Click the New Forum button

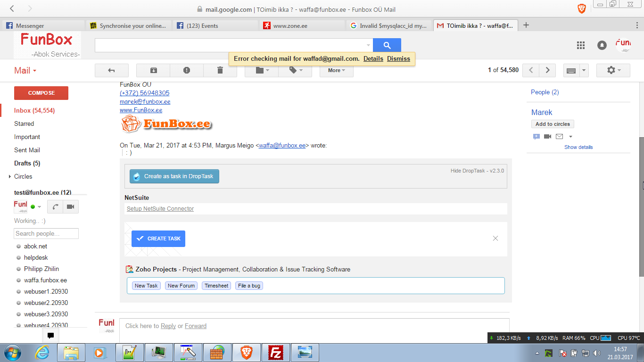181,286
